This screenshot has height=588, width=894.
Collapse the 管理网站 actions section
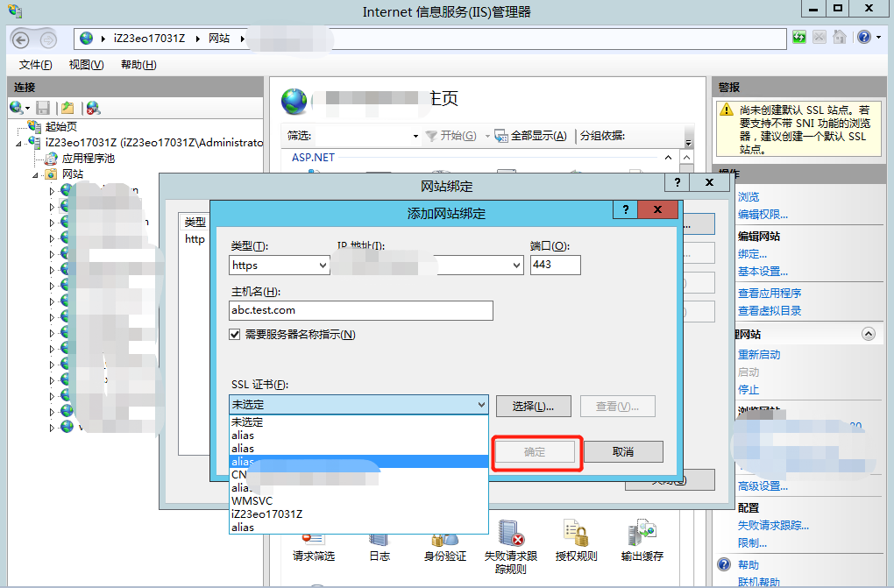tap(869, 334)
